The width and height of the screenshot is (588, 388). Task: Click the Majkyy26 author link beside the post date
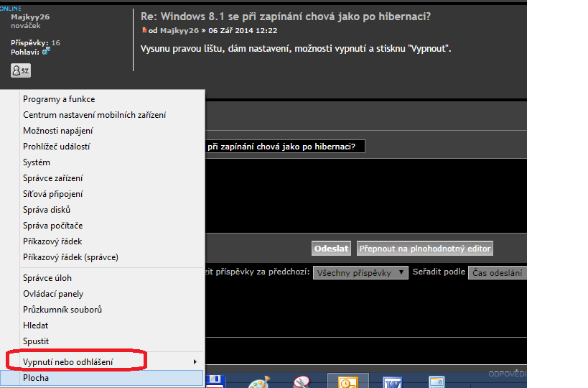(x=179, y=31)
